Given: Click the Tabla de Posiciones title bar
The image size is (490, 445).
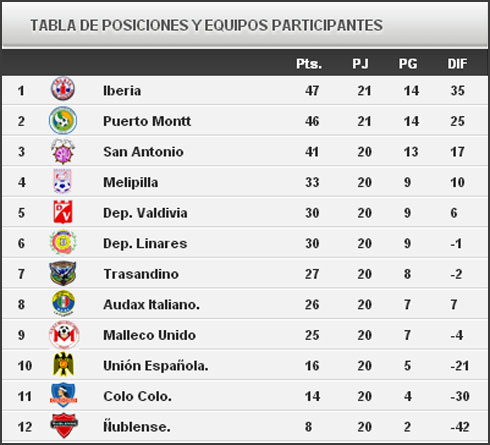Looking at the screenshot, I should [x=245, y=25].
